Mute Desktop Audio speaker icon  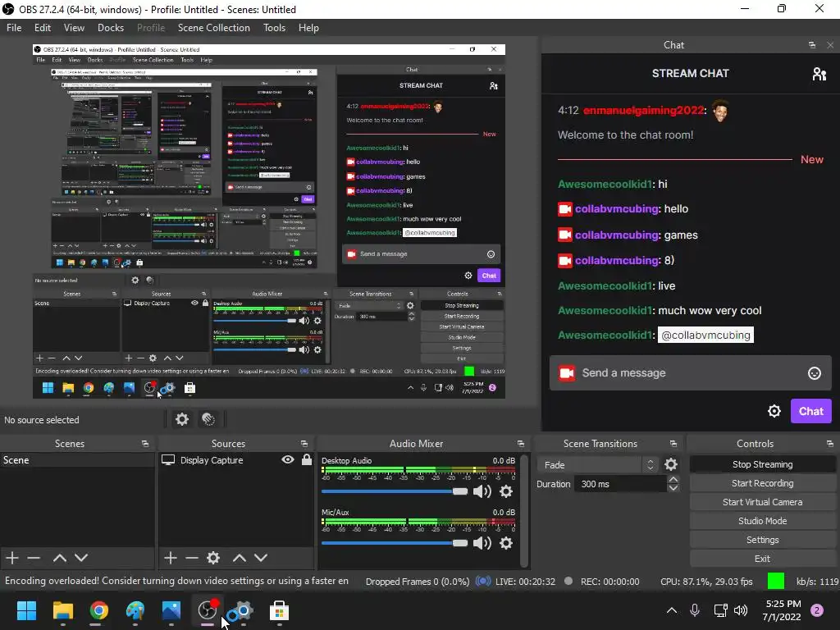[482, 491]
